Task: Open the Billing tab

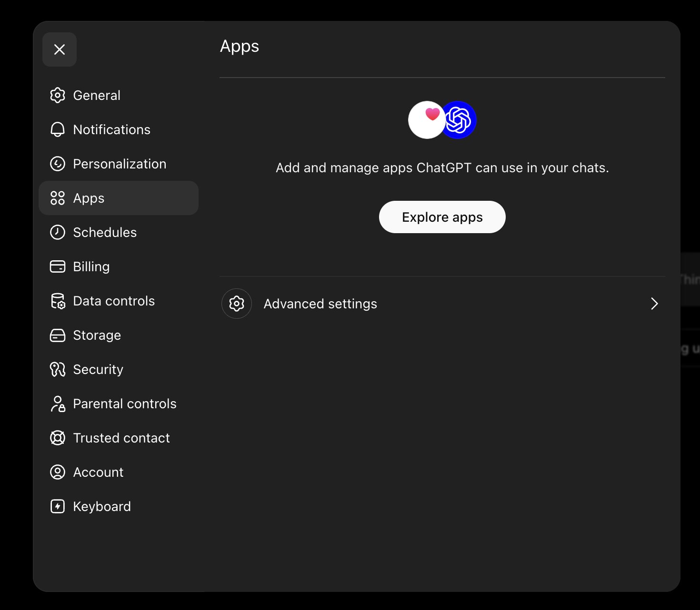Action: click(119, 266)
